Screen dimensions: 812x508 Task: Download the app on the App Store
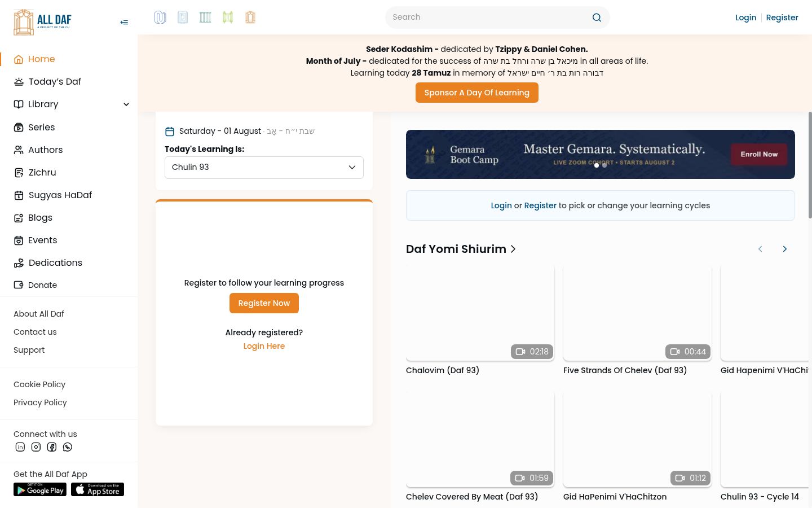tap(98, 489)
